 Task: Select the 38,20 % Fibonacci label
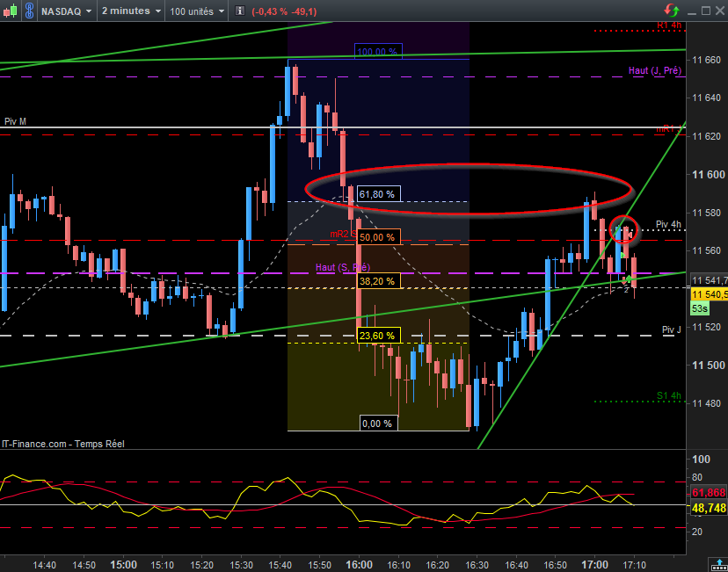click(378, 281)
